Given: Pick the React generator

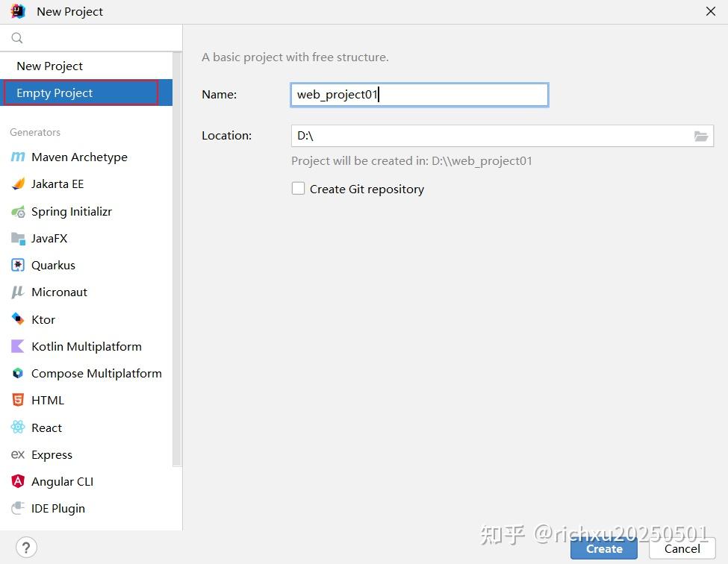Looking at the screenshot, I should coord(46,427).
